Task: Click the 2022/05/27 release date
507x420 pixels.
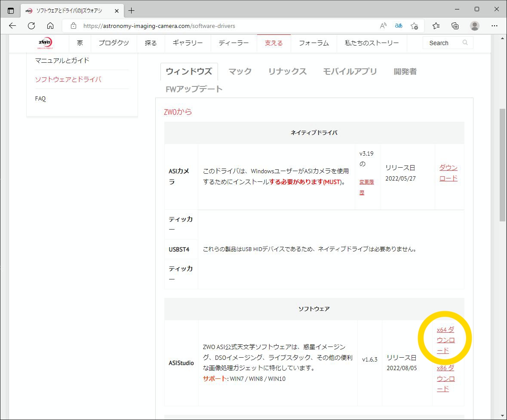Action: pyautogui.click(x=400, y=178)
